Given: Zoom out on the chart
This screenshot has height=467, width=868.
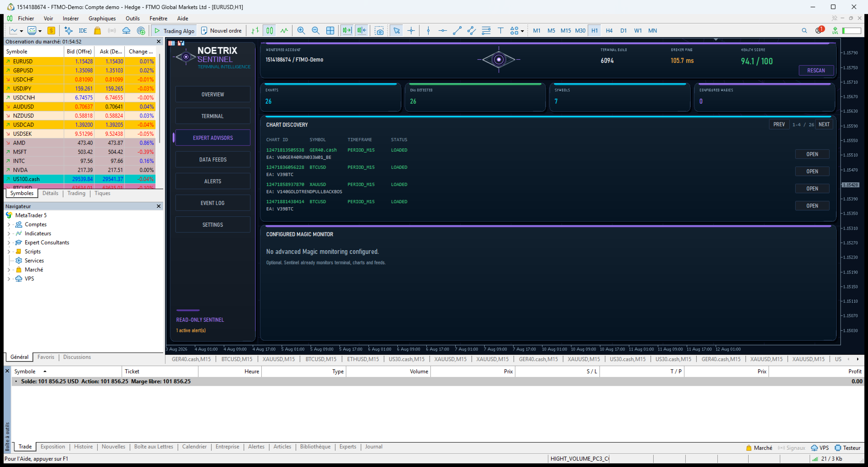Looking at the screenshot, I should (316, 30).
